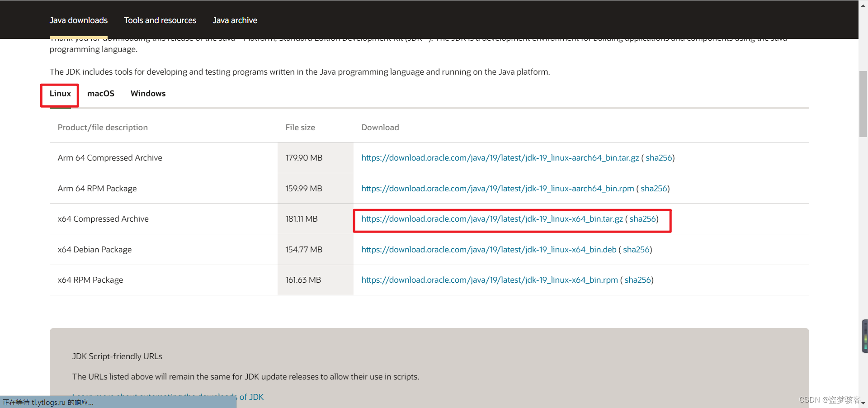Click the 'File size' column header
Viewport: 868px width, 408px height.
(300, 128)
